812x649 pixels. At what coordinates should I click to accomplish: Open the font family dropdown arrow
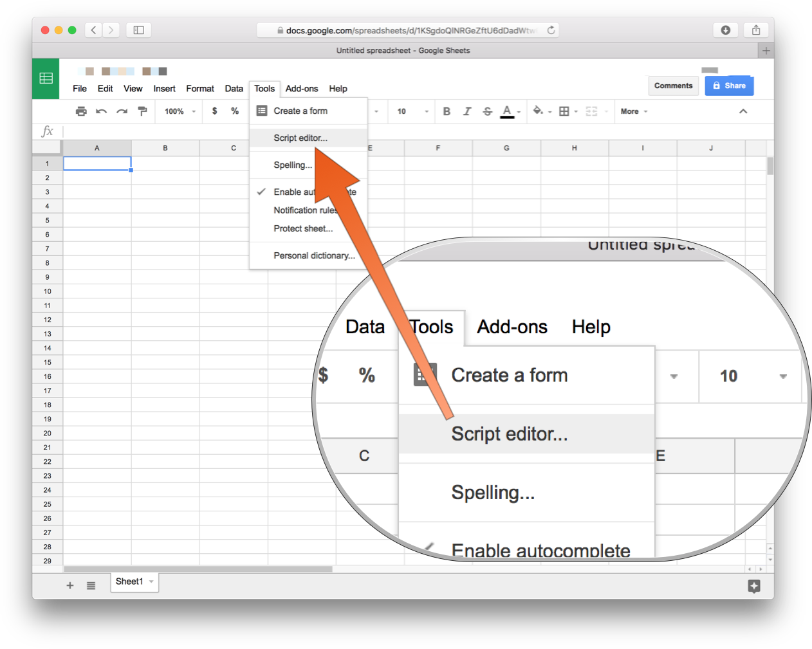pos(376,111)
